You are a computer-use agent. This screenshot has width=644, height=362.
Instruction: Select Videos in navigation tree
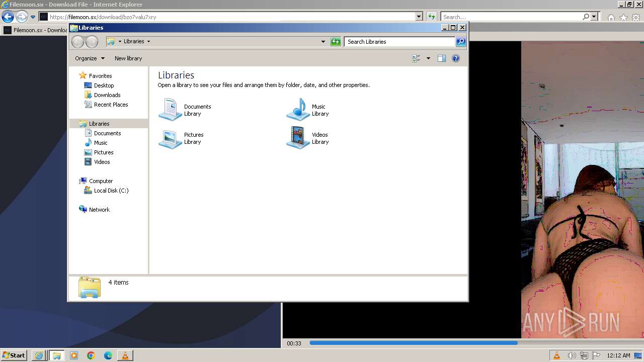coord(102,162)
